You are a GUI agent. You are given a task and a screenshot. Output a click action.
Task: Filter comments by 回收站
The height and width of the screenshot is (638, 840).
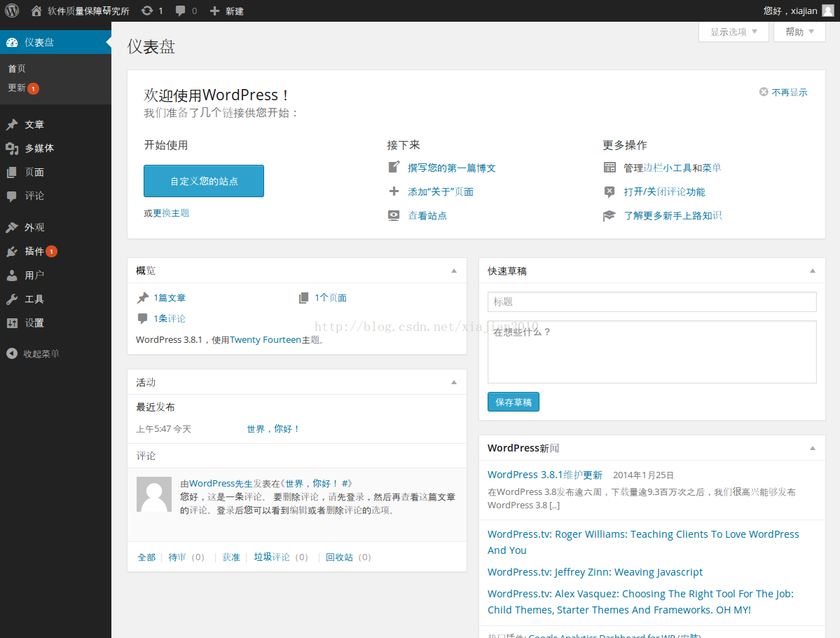click(339, 557)
